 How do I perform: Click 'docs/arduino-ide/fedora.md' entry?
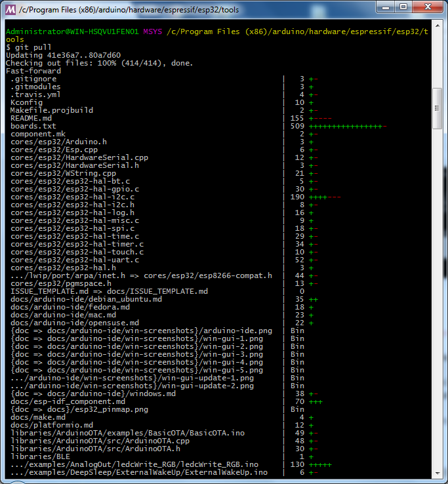coord(70,307)
